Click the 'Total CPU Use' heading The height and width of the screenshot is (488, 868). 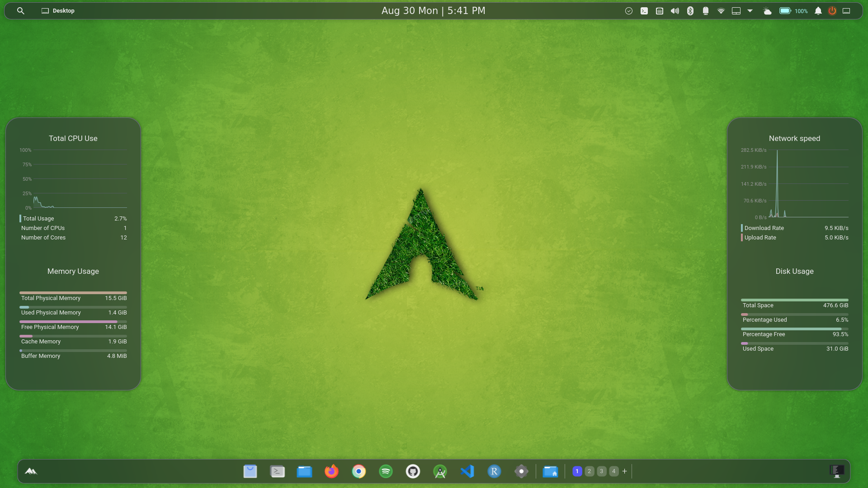click(73, 138)
